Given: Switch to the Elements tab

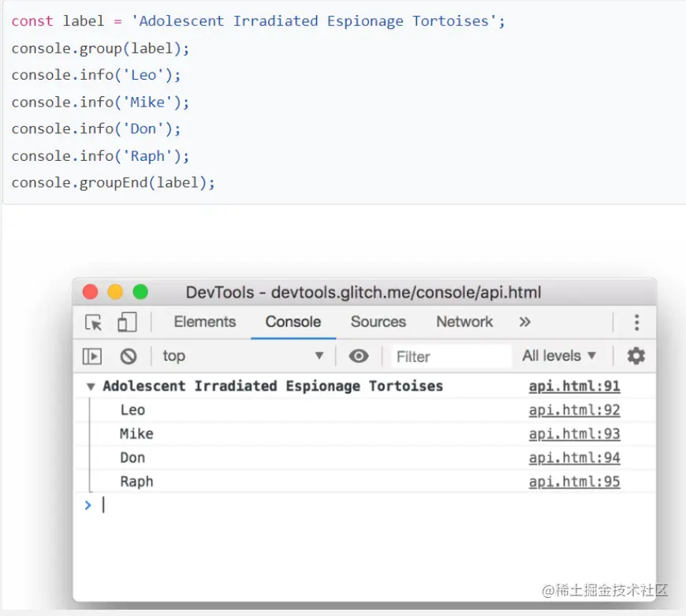Looking at the screenshot, I should coord(205,322).
